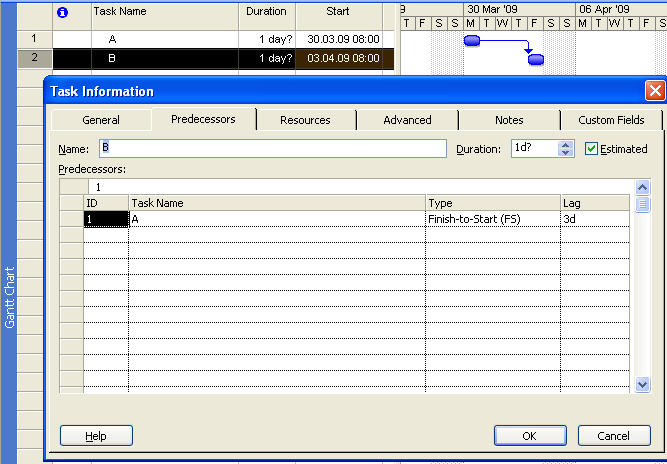Click Start header in Gantt table
This screenshot has width=667, height=464.
[339, 16]
